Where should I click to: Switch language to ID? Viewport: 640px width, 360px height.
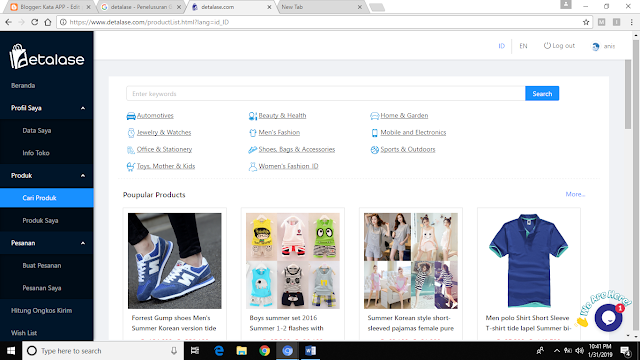(x=502, y=46)
